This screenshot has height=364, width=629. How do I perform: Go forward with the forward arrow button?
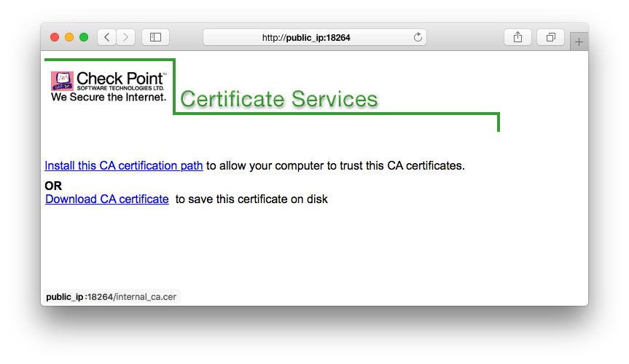tap(125, 37)
